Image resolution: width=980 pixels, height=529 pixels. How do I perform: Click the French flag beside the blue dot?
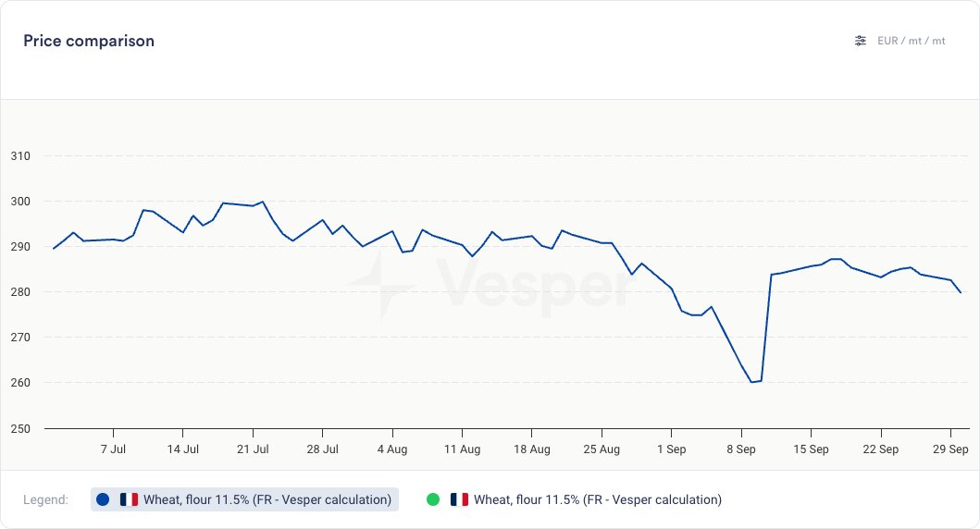[129, 499]
